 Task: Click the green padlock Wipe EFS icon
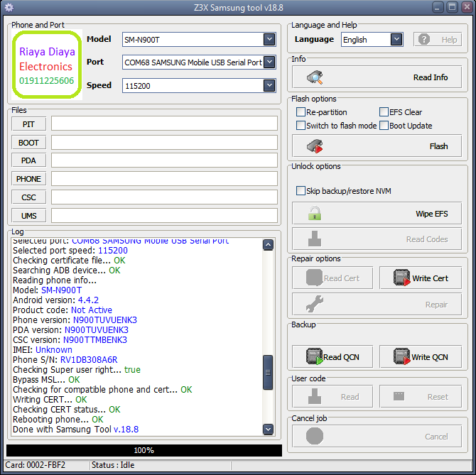[x=315, y=213]
